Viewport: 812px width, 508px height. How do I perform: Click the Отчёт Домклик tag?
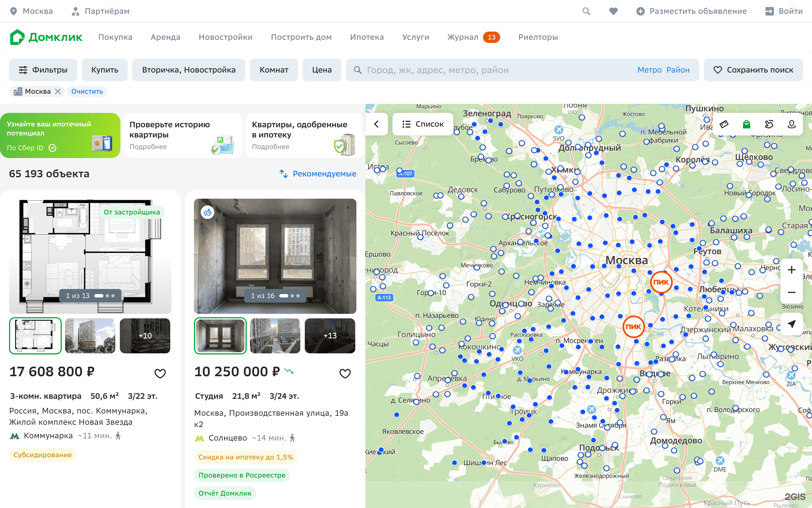pyautogui.click(x=225, y=493)
